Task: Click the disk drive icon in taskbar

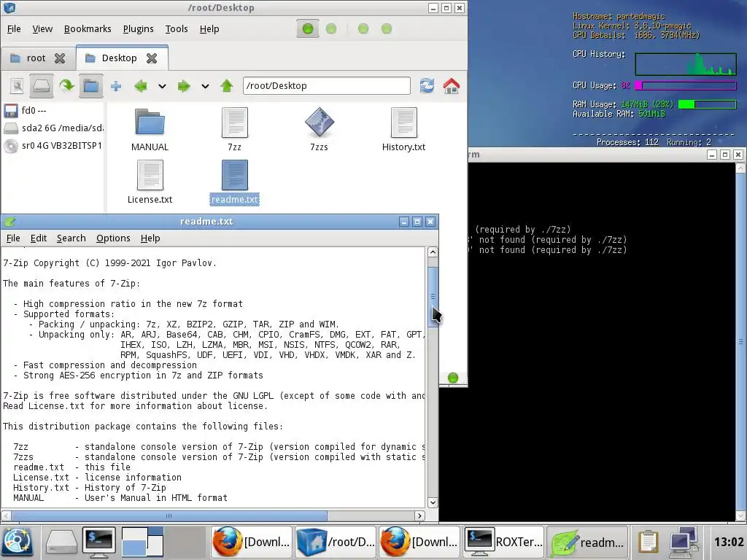Action: [61, 542]
